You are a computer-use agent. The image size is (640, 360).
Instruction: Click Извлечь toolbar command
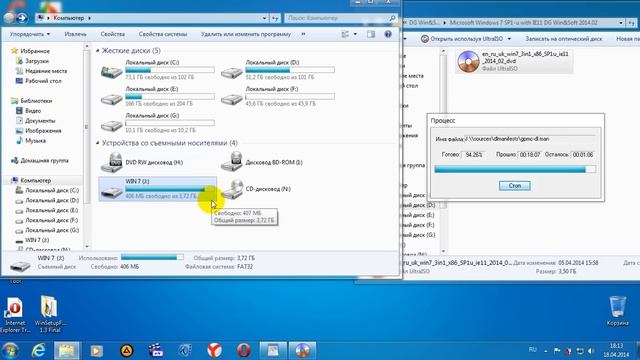tap(76, 34)
